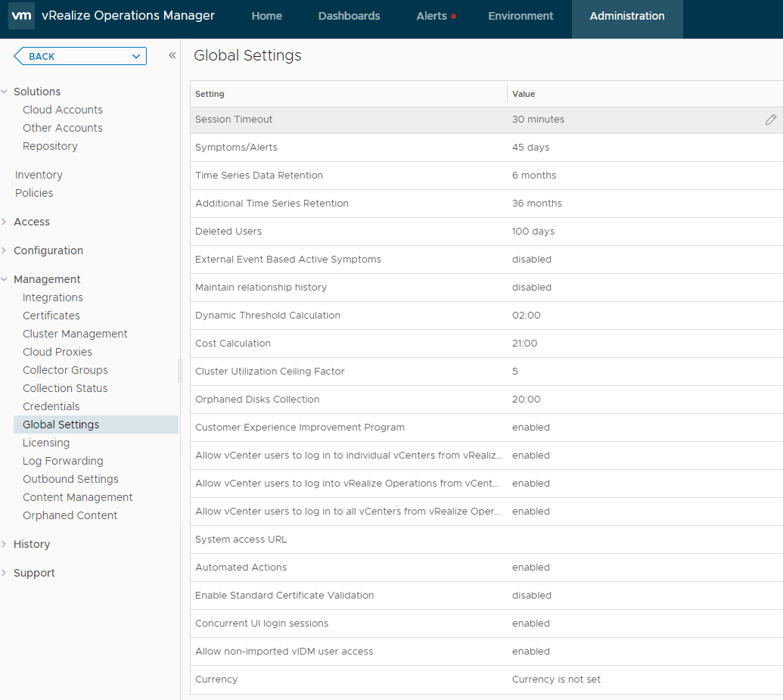Open Other Accounts in sidebar
Image resolution: width=783 pixels, height=700 pixels.
click(x=63, y=128)
